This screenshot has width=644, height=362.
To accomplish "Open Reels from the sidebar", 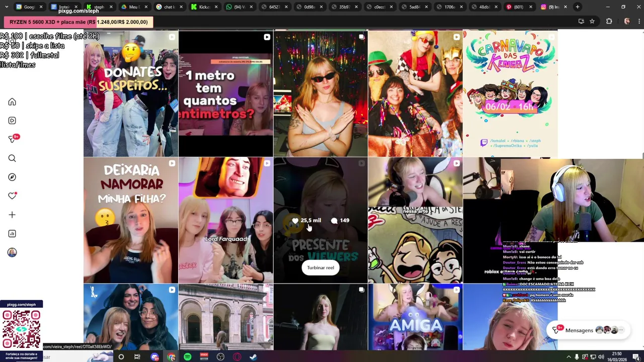I will point(12,121).
